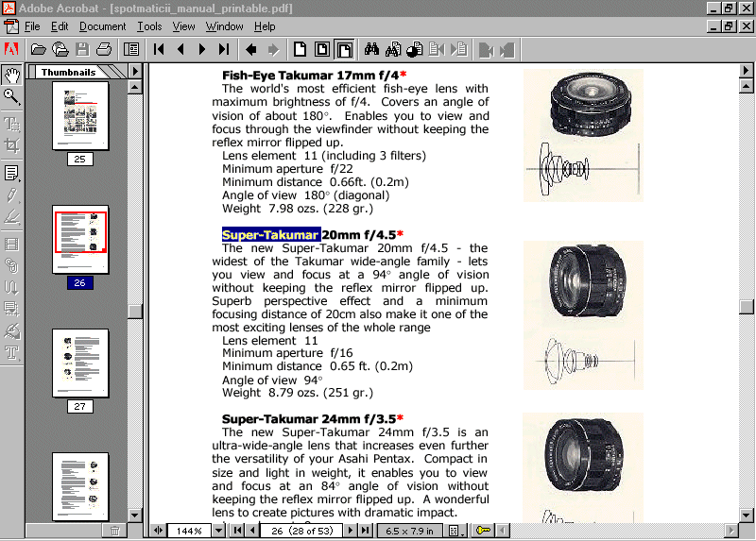Select the Thumbnails tab

coord(68,73)
